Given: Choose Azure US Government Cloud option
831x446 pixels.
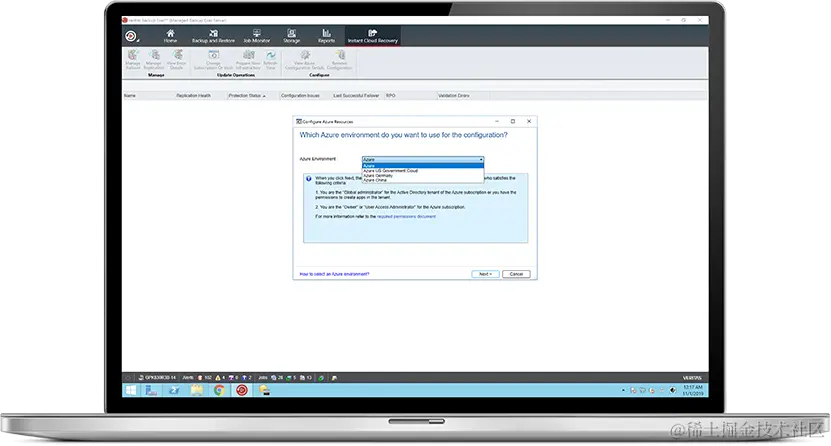Looking at the screenshot, I should pyautogui.click(x=423, y=171).
